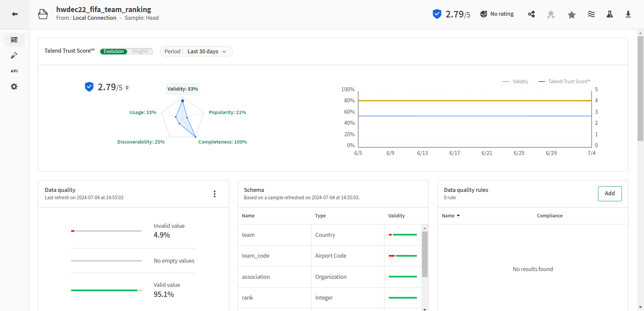This screenshot has height=311, width=644.
Task: Go back using the left arrow icon
Action: tap(15, 14)
